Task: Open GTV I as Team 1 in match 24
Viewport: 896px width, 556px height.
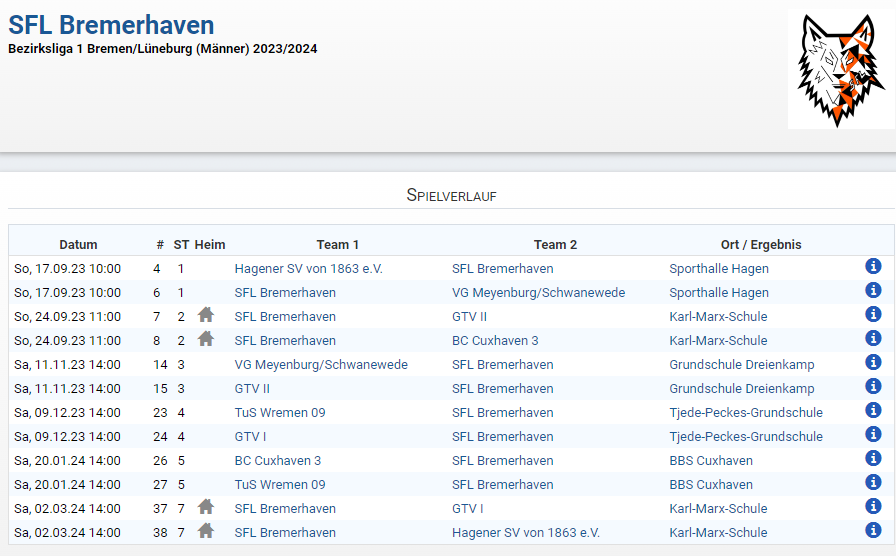Action: [250, 437]
